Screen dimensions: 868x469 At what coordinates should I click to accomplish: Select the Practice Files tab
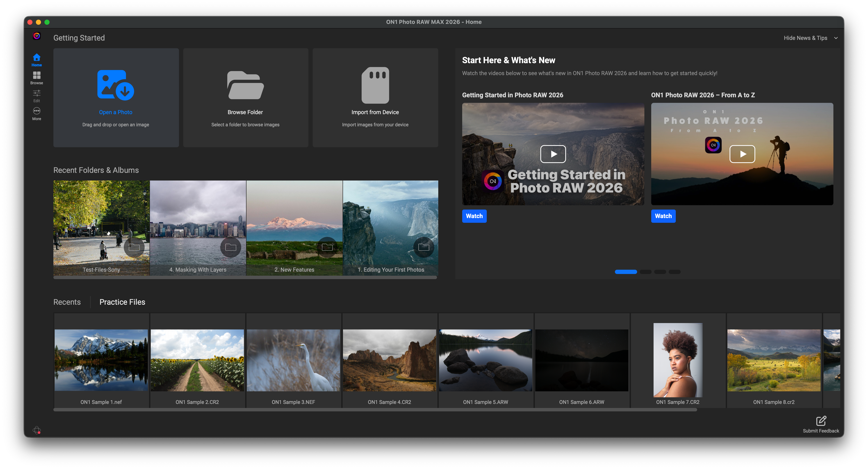pos(122,302)
